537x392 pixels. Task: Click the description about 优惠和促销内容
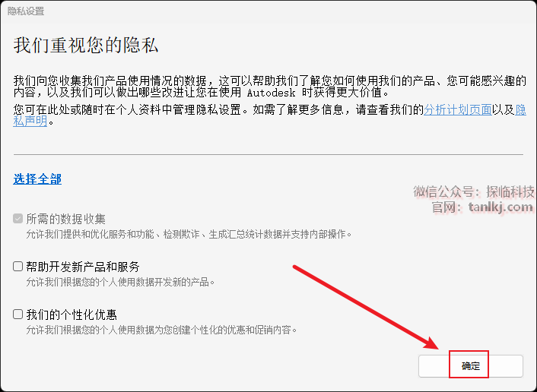pyautogui.click(x=162, y=330)
